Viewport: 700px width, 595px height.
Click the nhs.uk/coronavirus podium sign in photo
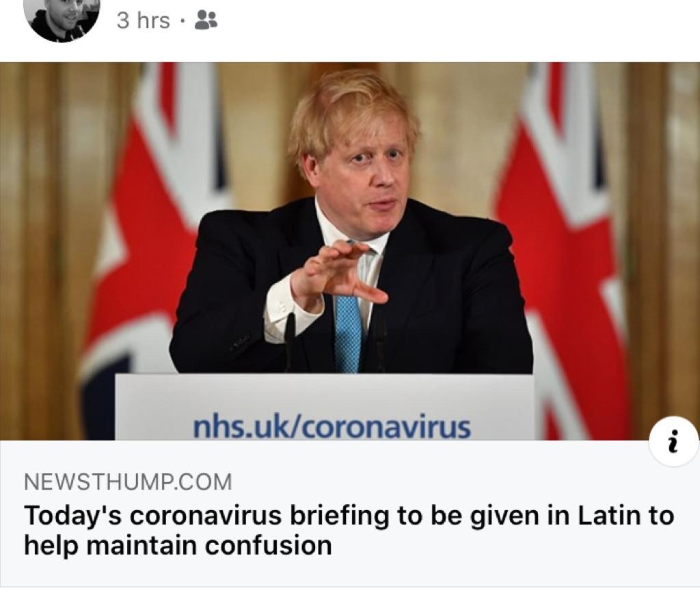tap(332, 427)
